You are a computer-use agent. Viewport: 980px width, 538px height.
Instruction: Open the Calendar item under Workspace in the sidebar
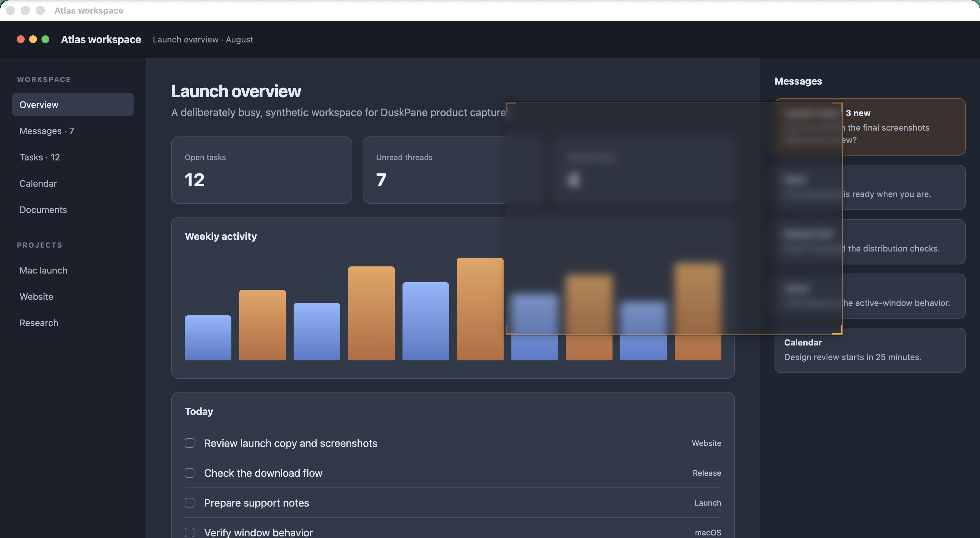pos(73,183)
